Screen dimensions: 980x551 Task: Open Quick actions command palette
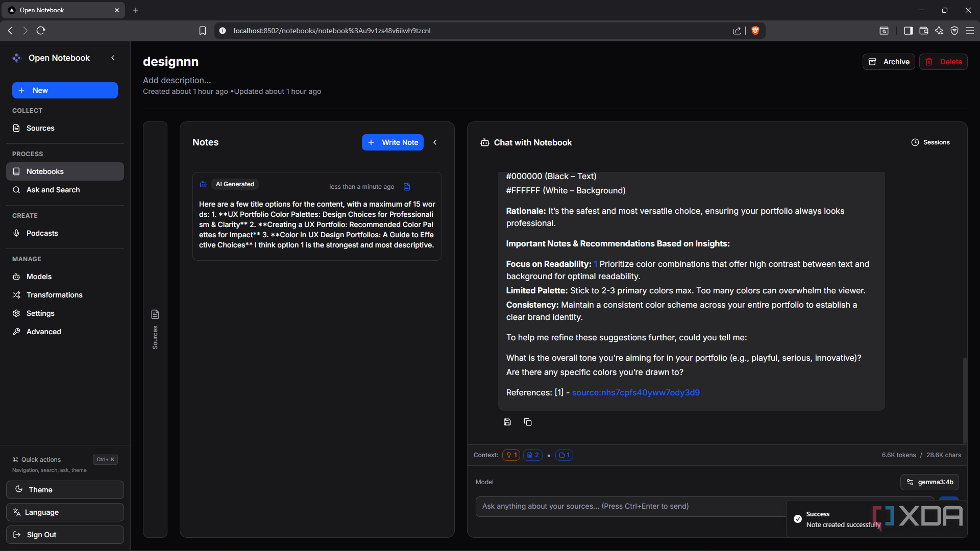[x=65, y=460]
